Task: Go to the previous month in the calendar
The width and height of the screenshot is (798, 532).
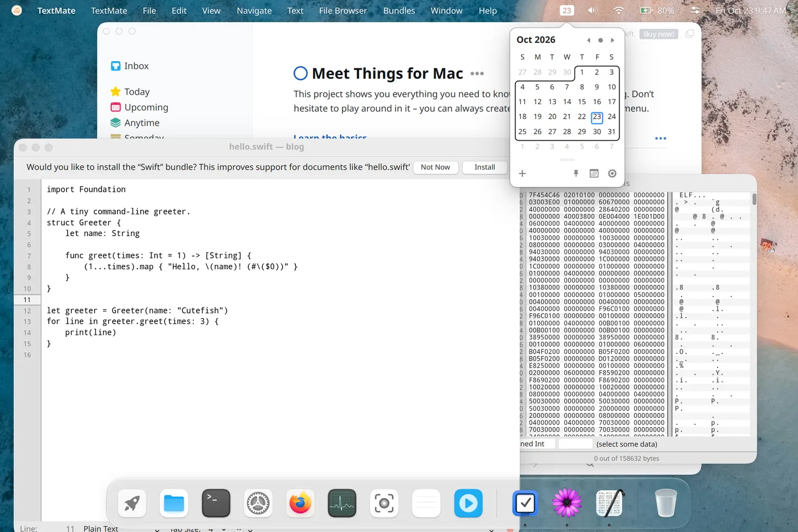Action: 589,40
